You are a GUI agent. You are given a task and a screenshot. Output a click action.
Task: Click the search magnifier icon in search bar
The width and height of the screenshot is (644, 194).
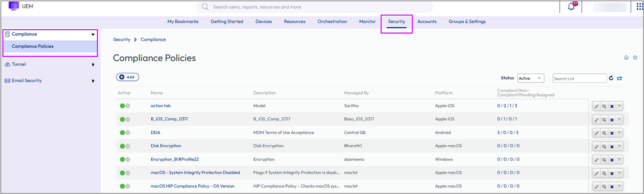205,7
